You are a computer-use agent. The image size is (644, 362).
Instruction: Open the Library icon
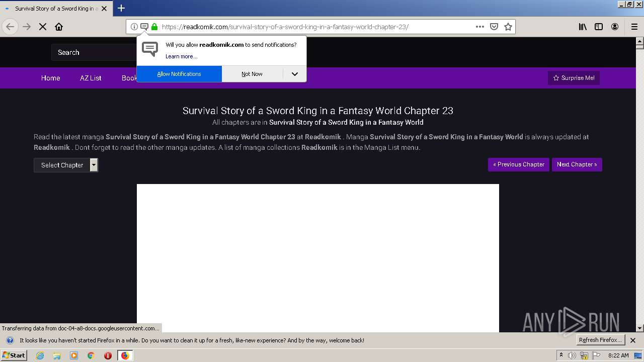pos(583,27)
